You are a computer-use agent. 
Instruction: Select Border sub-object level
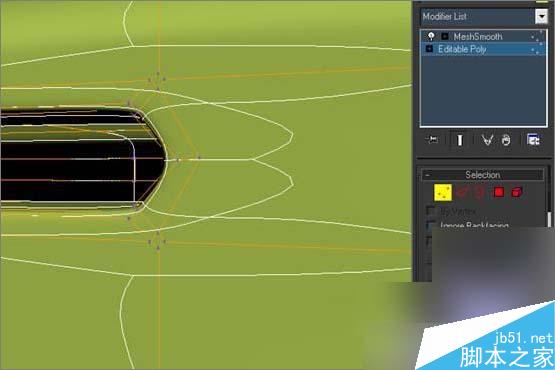[480, 192]
